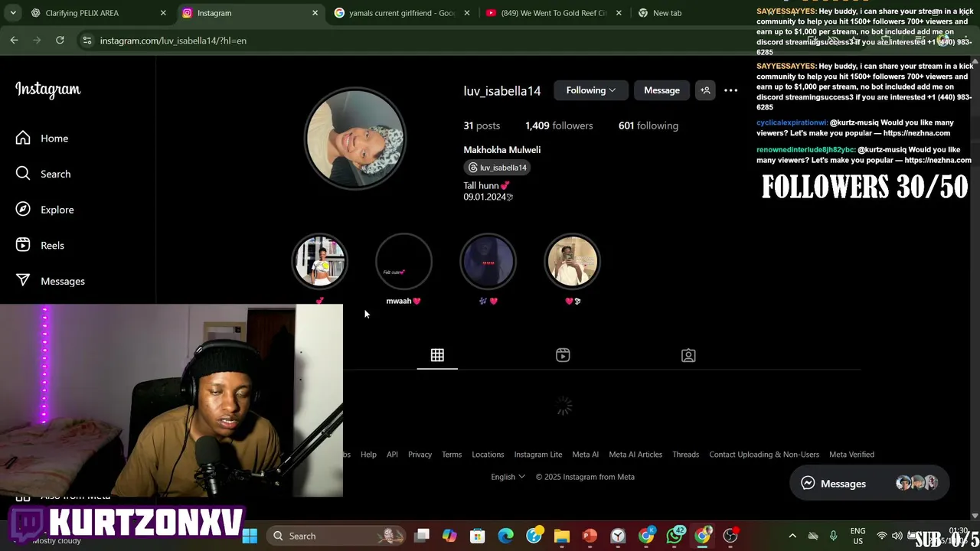The image size is (980, 551).
Task: Open the Threads footer link
Action: (686, 455)
